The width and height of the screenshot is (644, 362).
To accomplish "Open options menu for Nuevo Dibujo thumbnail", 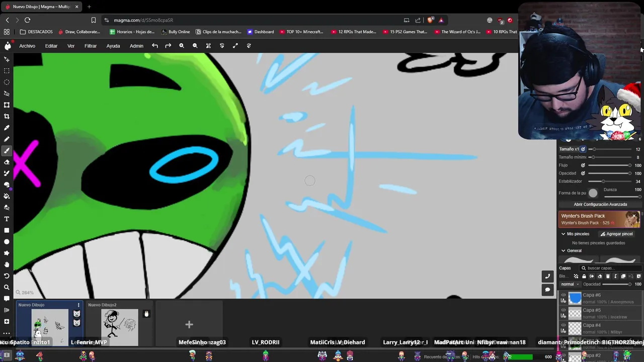I will click(x=78, y=305).
